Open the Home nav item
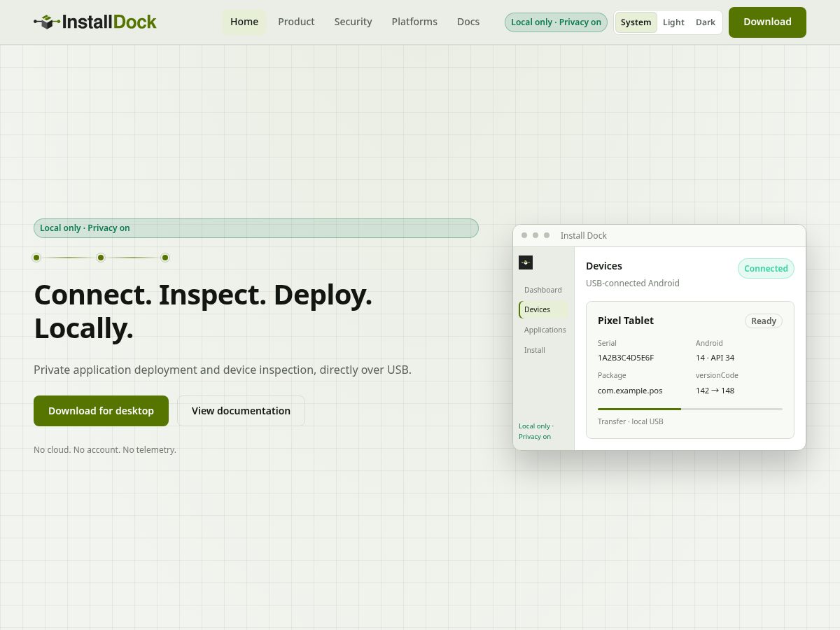840x630 pixels. pyautogui.click(x=244, y=22)
